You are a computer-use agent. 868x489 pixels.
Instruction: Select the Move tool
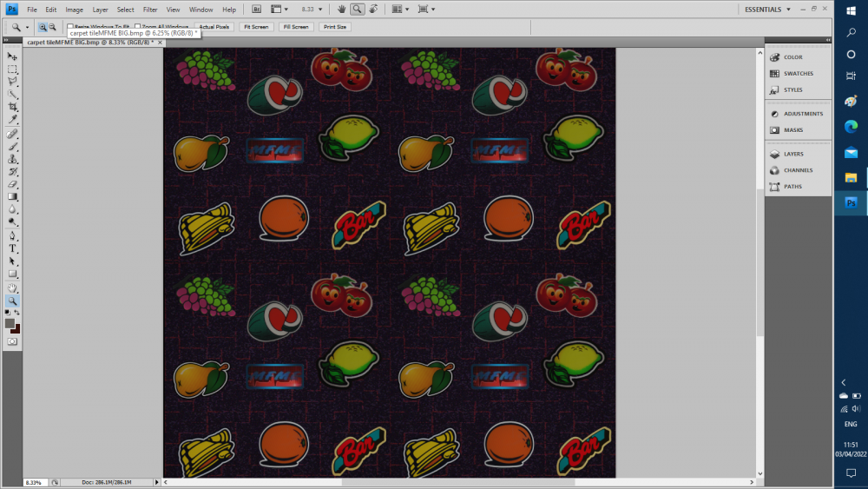(x=12, y=56)
